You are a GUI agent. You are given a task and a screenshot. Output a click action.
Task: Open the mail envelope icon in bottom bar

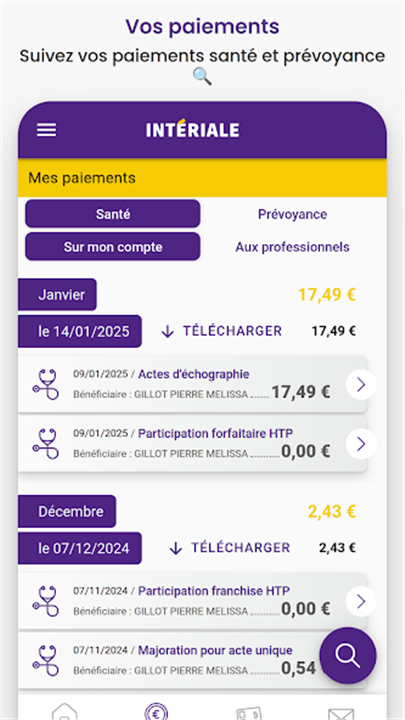pos(341,714)
